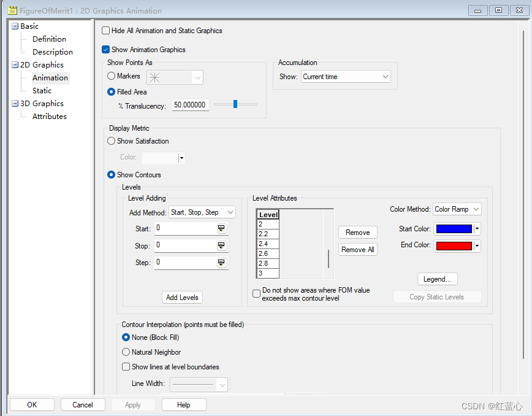Image resolution: width=532 pixels, height=416 pixels.
Task: Open the Color Method dropdown
Action: (457, 209)
